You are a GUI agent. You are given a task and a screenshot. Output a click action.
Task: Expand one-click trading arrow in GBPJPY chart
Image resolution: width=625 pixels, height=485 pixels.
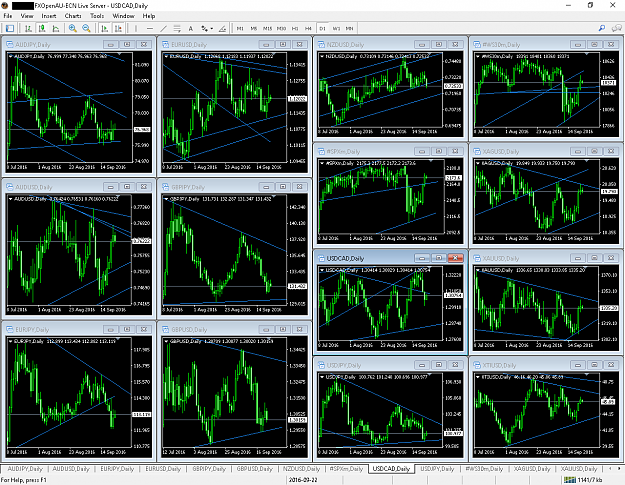tap(166, 199)
